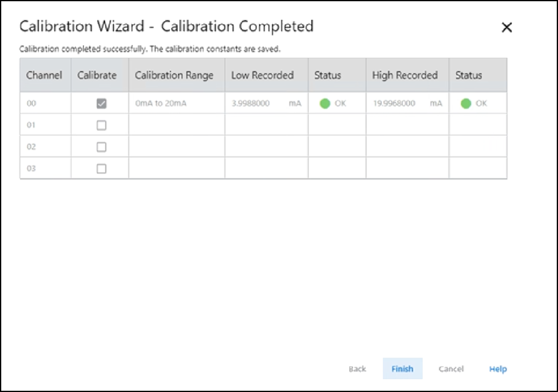The height and width of the screenshot is (392, 558).
Task: Tick the Calibrate checkbox for channel 02
Action: point(101,147)
